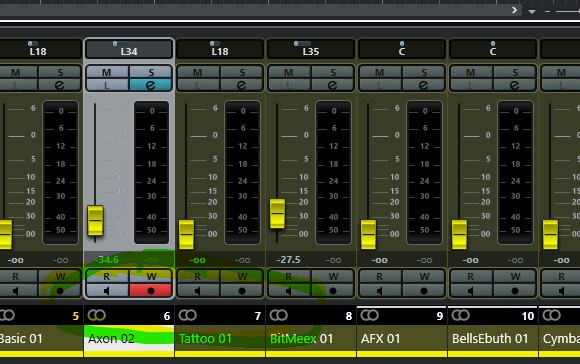Record-enable the BellsEbuth 01 channel
The height and width of the screenshot is (364, 580).
515,291
